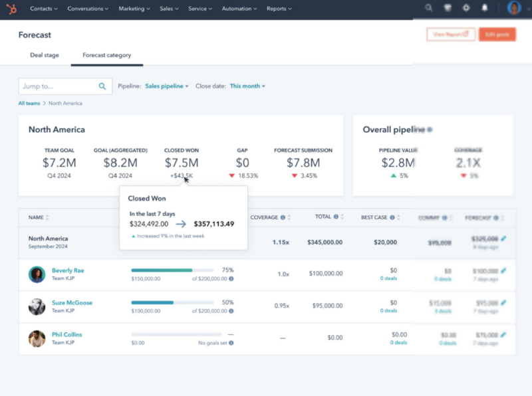Click the $7.8M Forecast Submission value
The width and height of the screenshot is (532, 396).
303,163
